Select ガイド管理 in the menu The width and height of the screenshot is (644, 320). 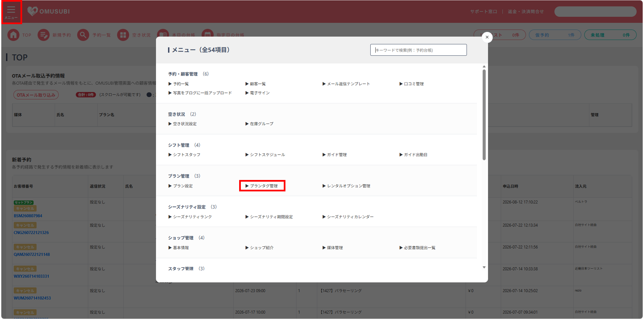(334, 155)
